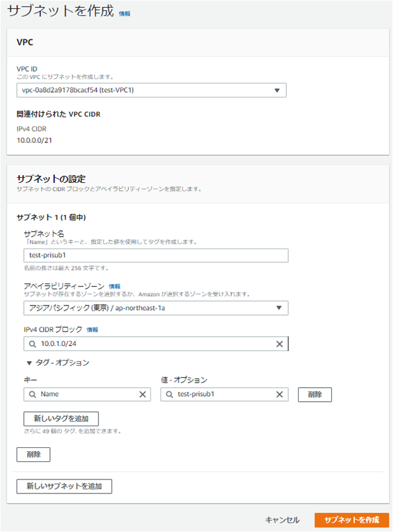Image resolution: width=393 pixels, height=532 pixels.
Task: Delete the Name tag with 削除 button
Action: (x=315, y=395)
